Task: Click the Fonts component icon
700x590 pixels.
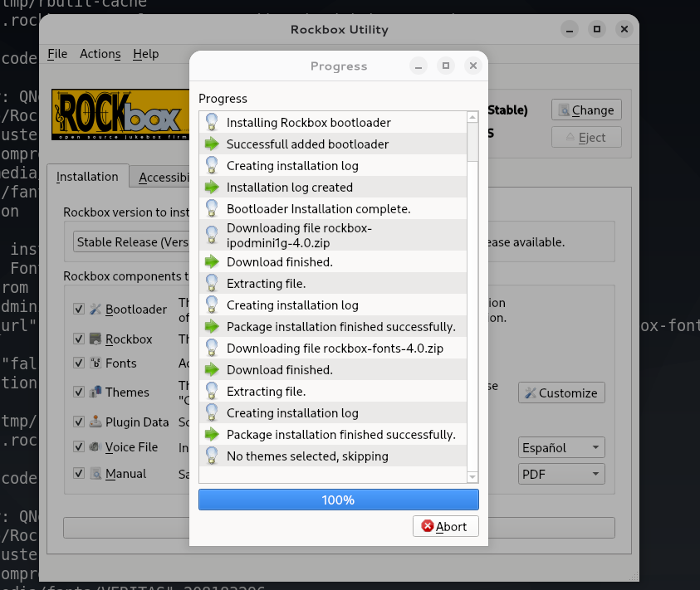Action: coord(95,363)
